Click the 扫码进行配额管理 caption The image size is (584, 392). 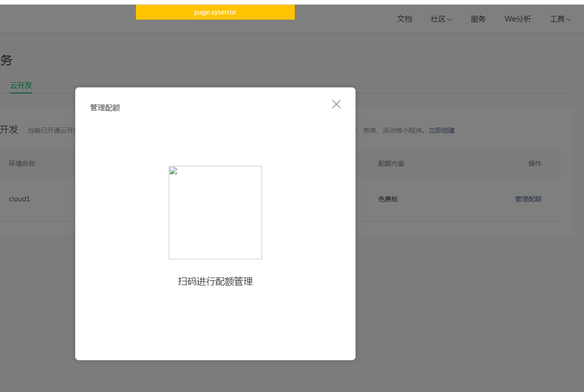tap(215, 281)
